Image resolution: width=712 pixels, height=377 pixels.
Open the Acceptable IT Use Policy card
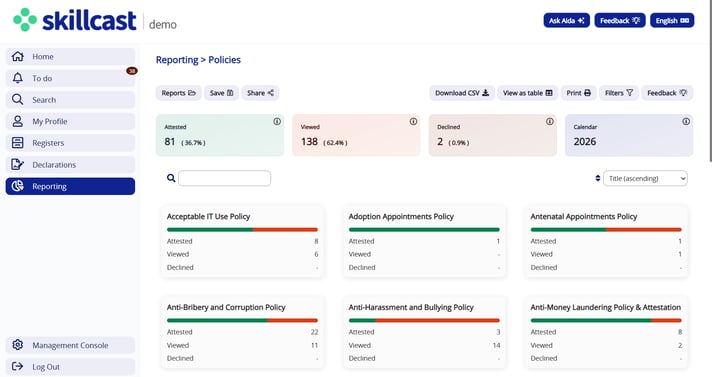point(242,241)
